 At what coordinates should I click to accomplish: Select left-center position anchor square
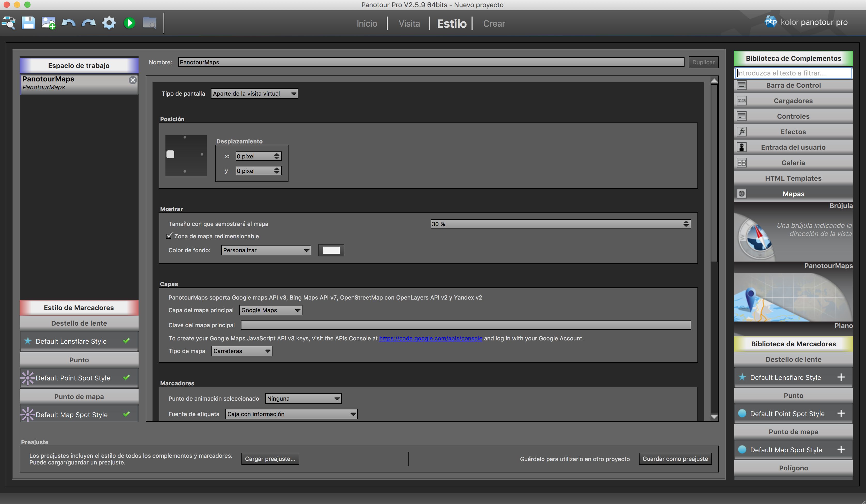pyautogui.click(x=170, y=154)
